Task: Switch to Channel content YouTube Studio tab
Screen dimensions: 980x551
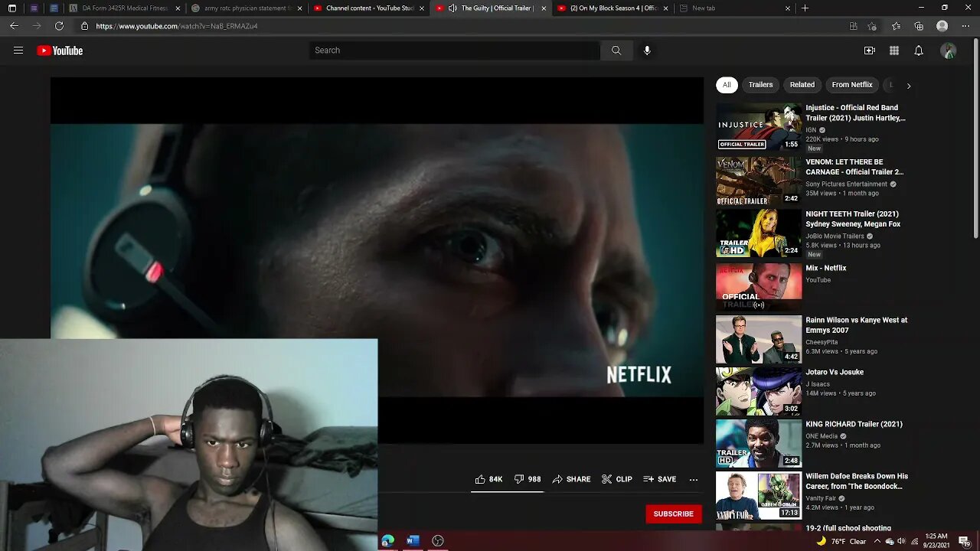Action: (370, 8)
